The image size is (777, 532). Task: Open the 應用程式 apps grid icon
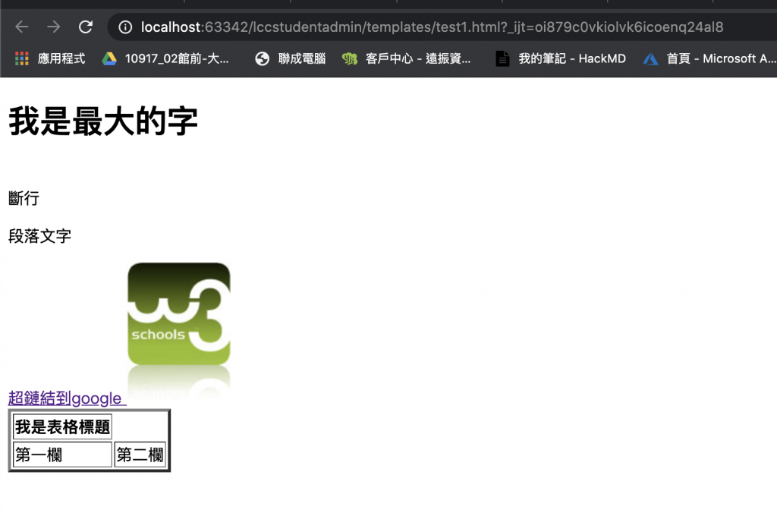(x=22, y=58)
